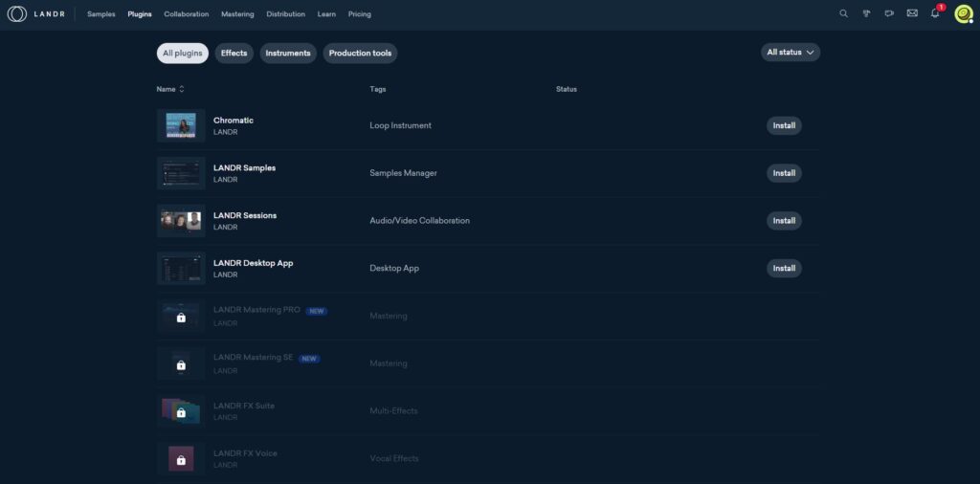This screenshot has width=980, height=484.
Task: Click the Audio/Video Collaboration tag
Action: 419,220
